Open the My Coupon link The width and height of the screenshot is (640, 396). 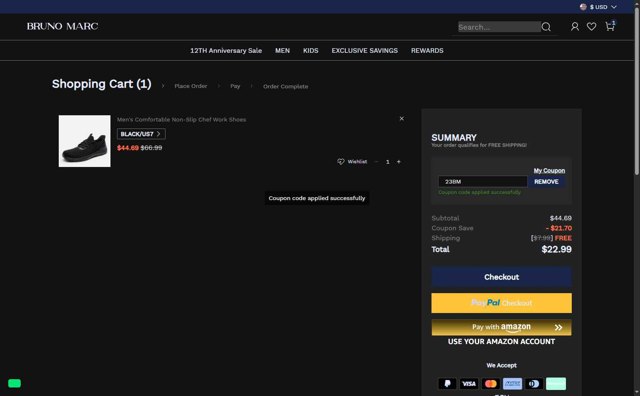point(549,171)
